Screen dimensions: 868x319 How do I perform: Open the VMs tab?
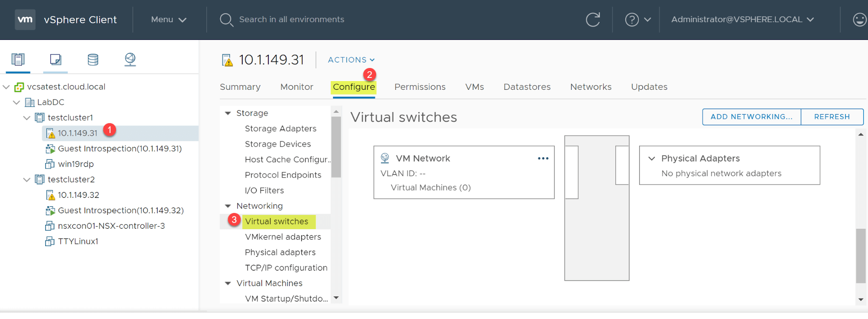(x=475, y=87)
